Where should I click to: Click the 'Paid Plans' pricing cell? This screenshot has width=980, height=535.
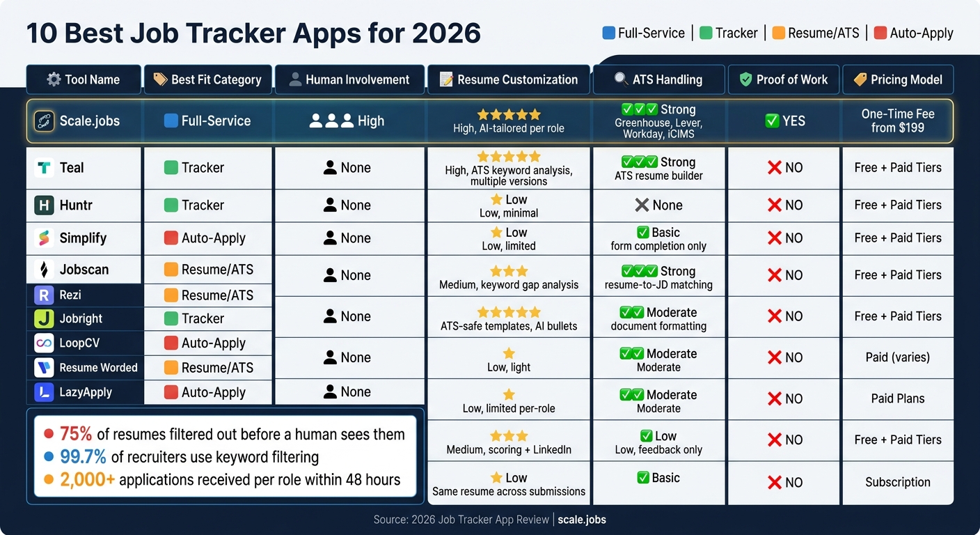tap(898, 398)
